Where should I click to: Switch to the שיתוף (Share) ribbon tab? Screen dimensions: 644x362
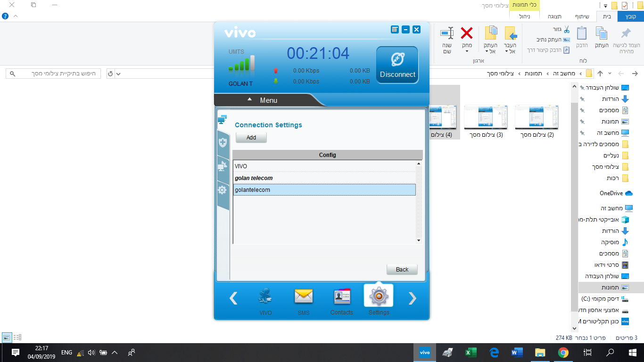point(582,16)
